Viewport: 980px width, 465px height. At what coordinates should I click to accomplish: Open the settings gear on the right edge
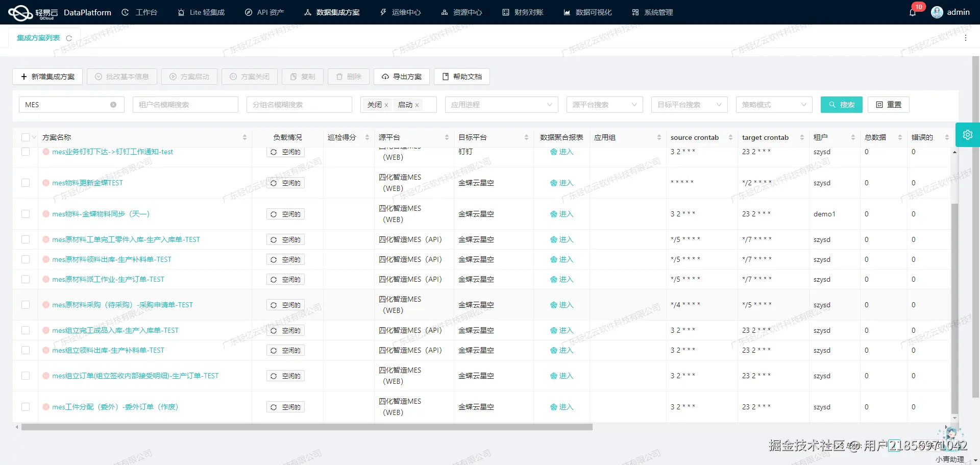(x=968, y=134)
